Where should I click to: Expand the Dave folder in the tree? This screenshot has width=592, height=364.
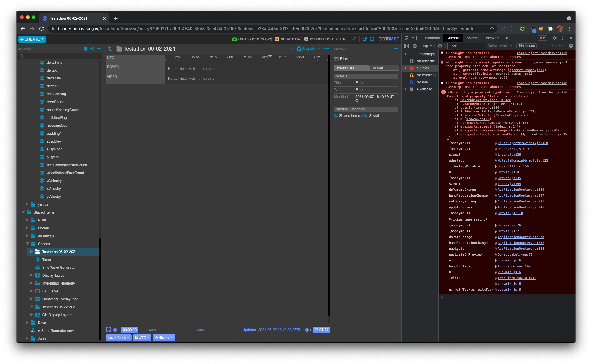click(x=27, y=323)
